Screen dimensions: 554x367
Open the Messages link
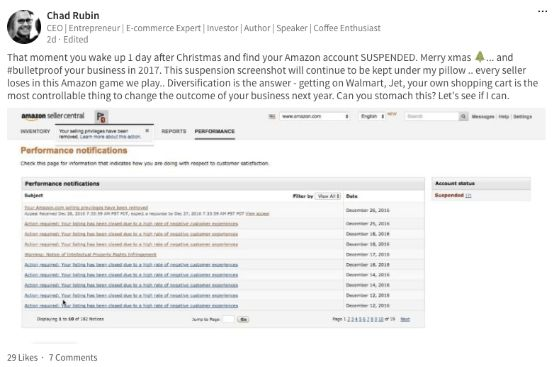coord(483,117)
